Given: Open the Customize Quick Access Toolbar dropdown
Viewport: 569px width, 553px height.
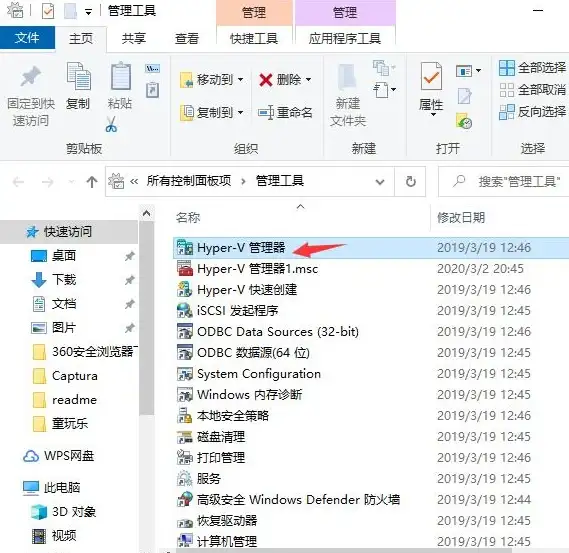Looking at the screenshot, I should [88, 12].
